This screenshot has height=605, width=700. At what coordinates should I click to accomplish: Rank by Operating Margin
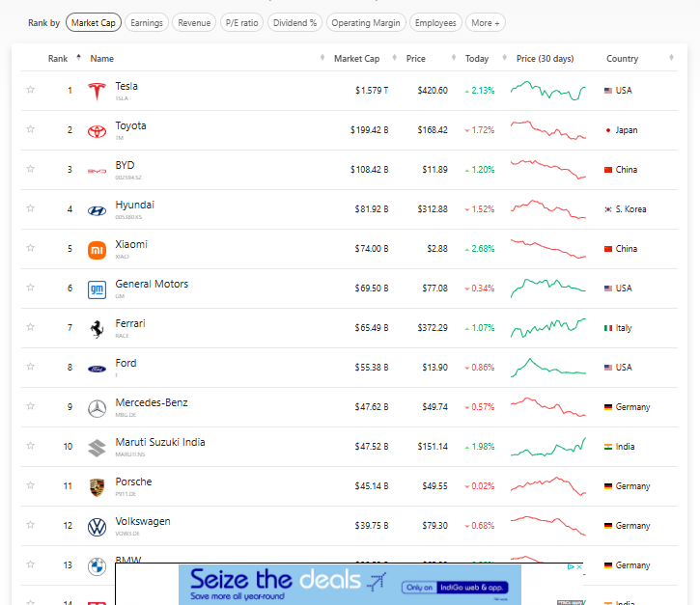click(366, 23)
